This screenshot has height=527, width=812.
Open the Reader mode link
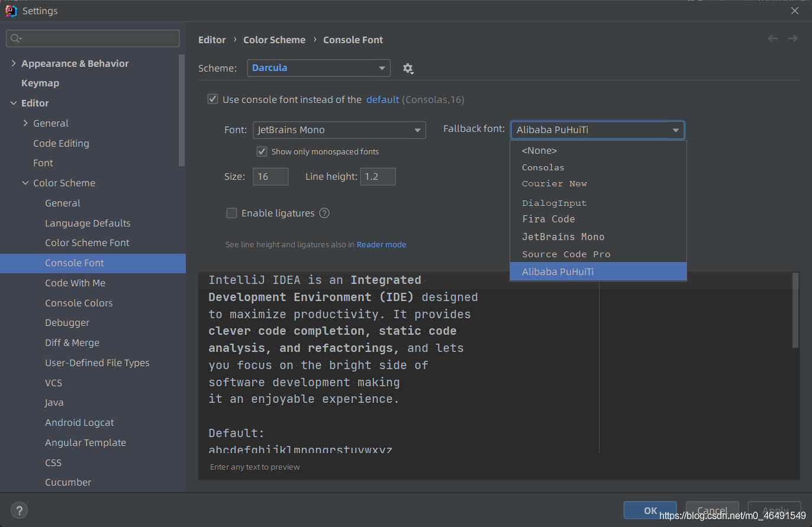381,244
